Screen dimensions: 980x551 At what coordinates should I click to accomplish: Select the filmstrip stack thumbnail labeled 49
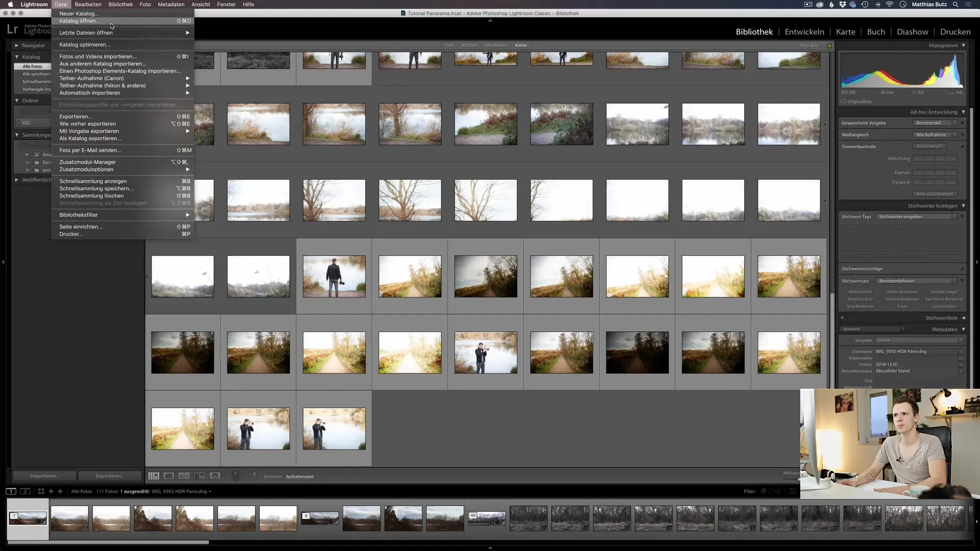pyautogui.click(x=487, y=518)
